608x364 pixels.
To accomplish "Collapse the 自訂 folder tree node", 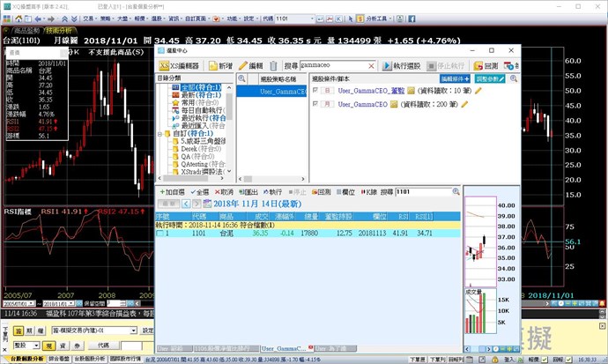I will 160,133.
